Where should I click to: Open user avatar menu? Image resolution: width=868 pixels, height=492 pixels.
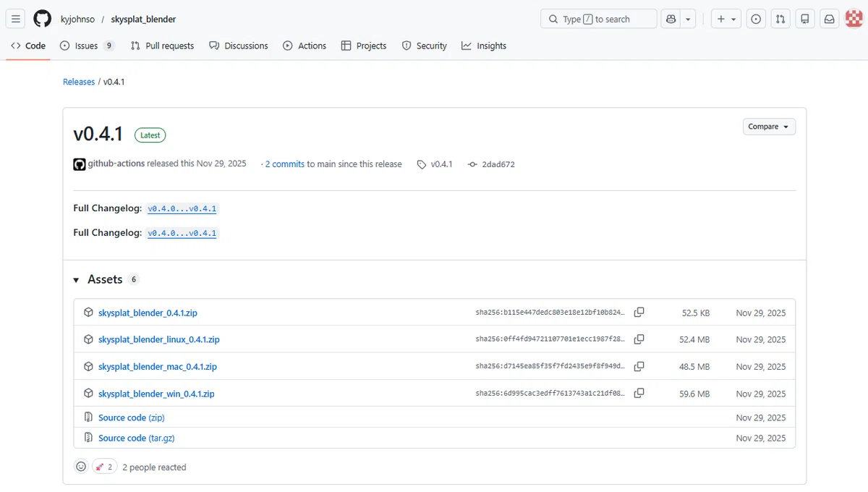click(854, 19)
